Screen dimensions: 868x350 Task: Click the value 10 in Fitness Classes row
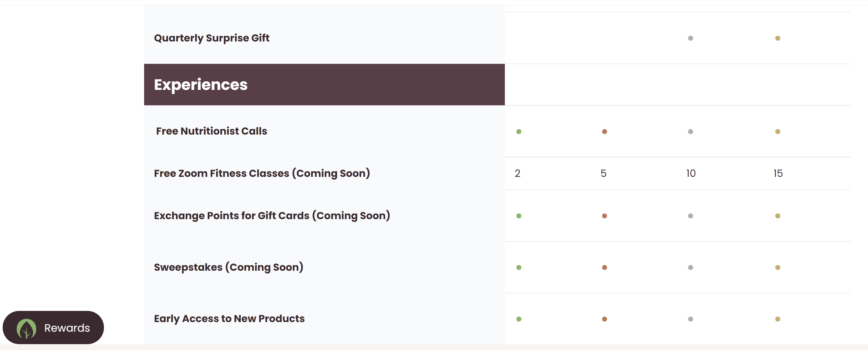point(691,173)
